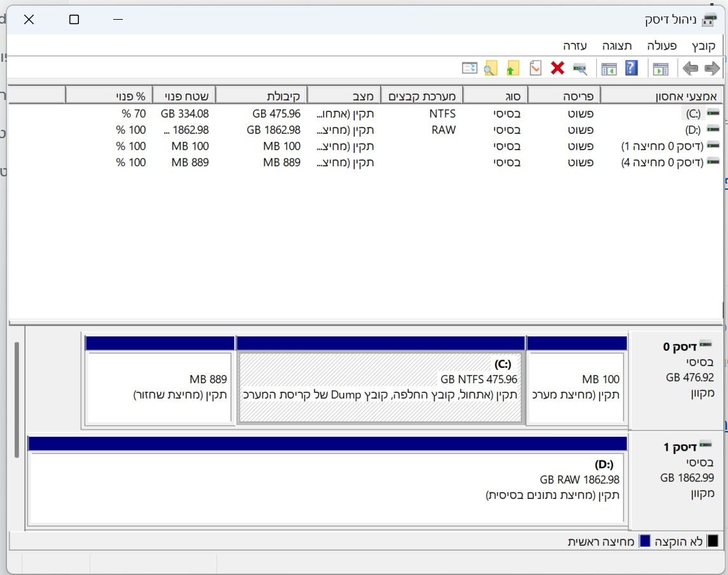Click the folder icon with green up arrow
Image resolution: width=728 pixels, height=575 pixels.
512,68
